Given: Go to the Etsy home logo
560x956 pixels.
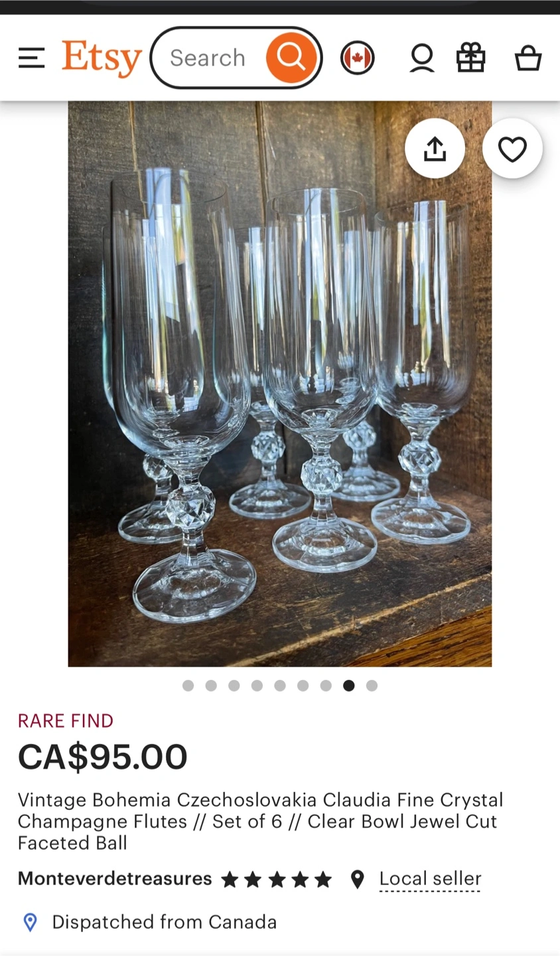Looking at the screenshot, I should (x=102, y=58).
